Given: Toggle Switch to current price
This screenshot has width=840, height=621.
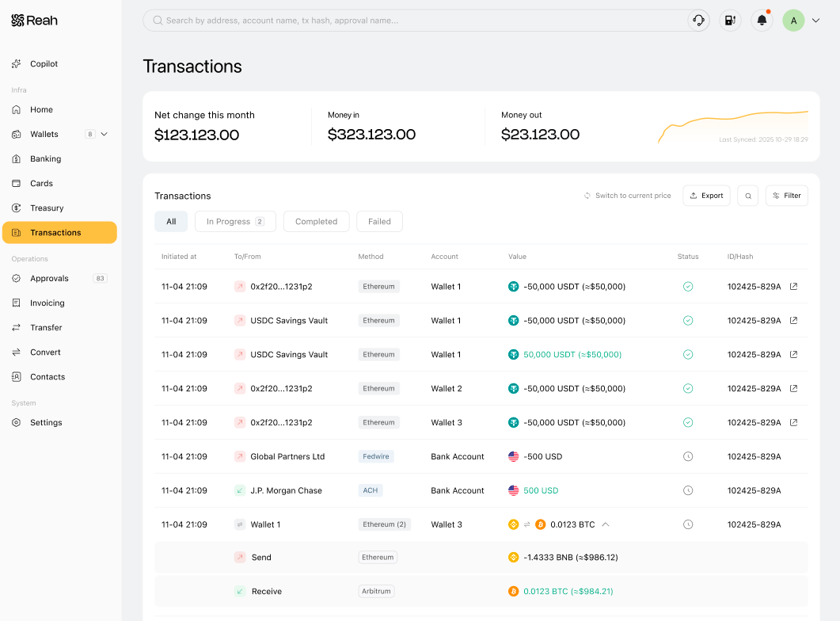Looking at the screenshot, I should coord(627,196).
